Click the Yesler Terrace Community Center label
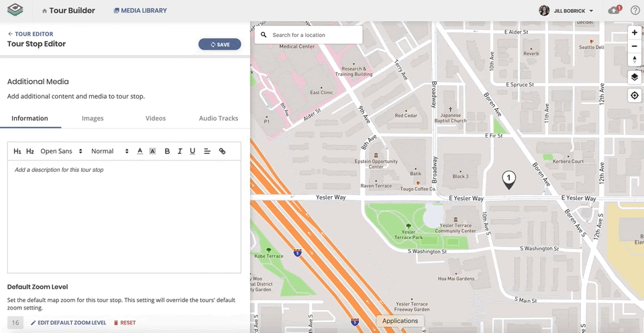 pos(455,228)
